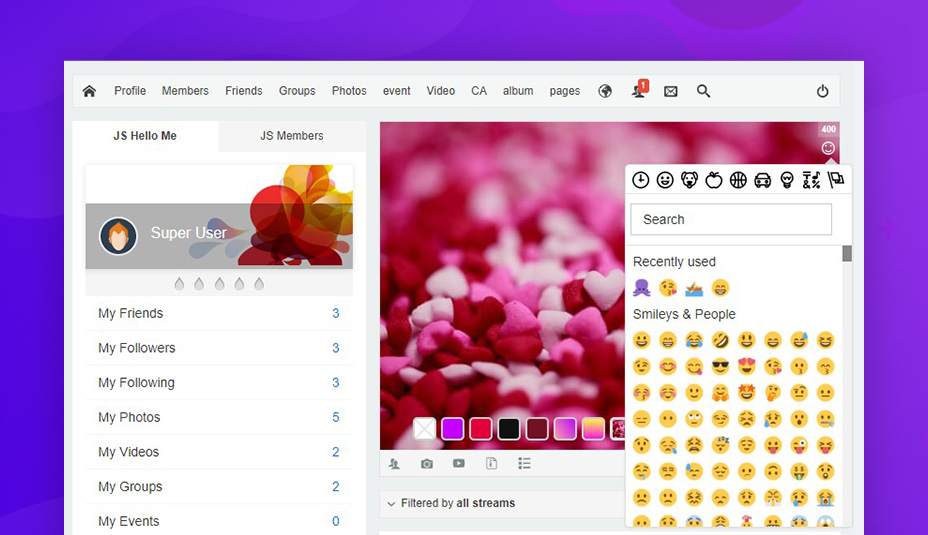This screenshot has height=535, width=928.
Task: Open the globe notifications icon
Action: pyautogui.click(x=605, y=91)
